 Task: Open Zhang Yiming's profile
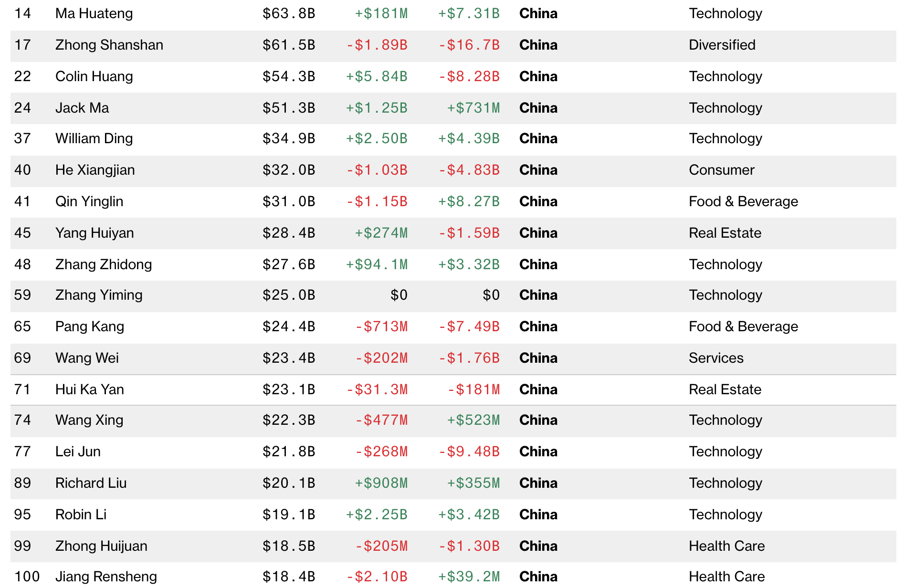99,295
